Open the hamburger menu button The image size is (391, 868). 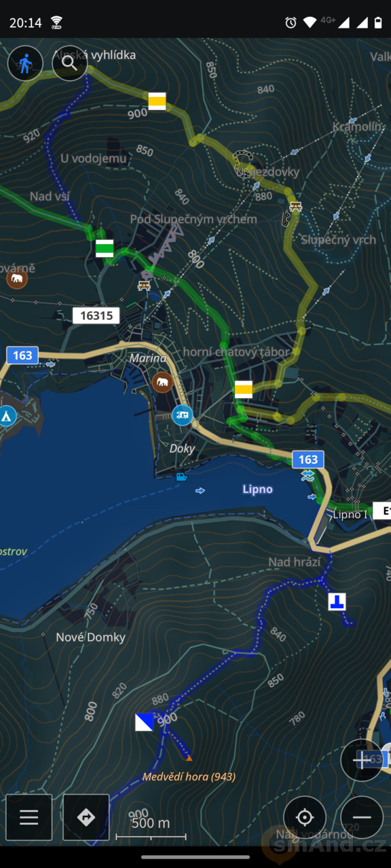pos(29,817)
